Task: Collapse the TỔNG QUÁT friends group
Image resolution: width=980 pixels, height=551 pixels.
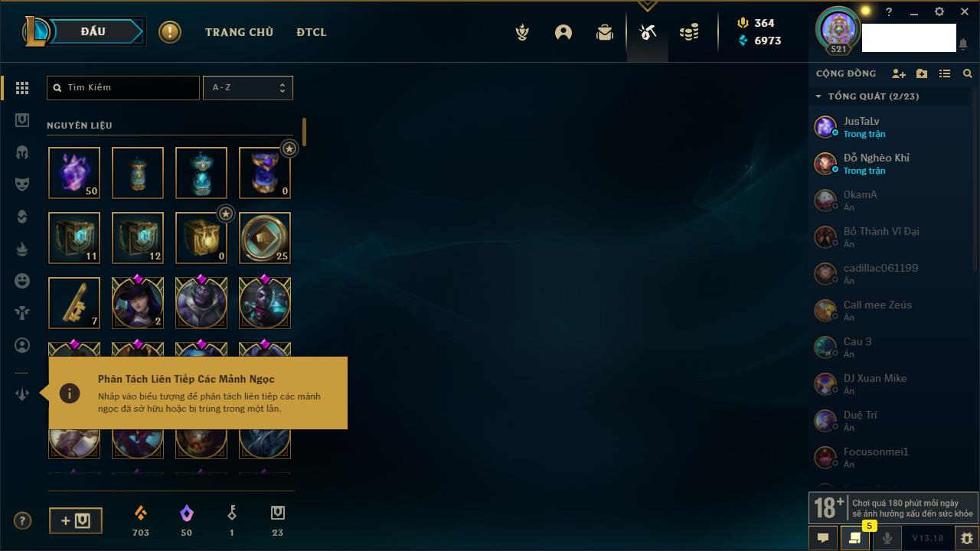Action: coord(818,96)
